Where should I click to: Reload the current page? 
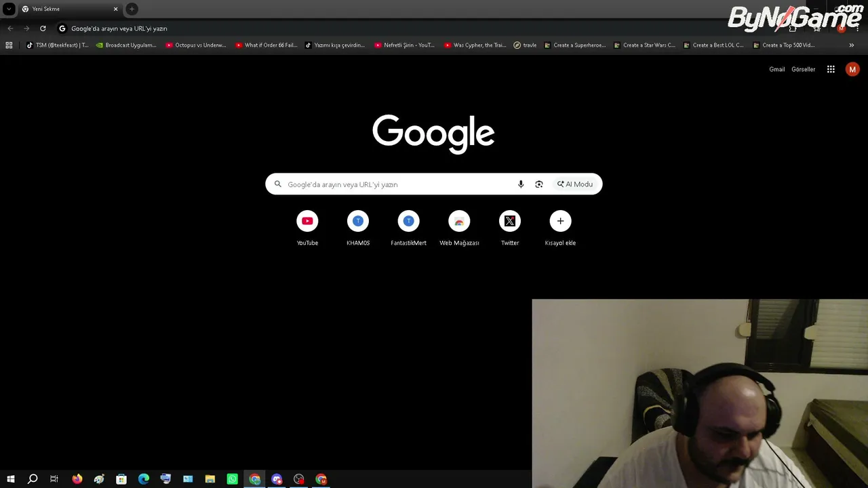pyautogui.click(x=43, y=28)
